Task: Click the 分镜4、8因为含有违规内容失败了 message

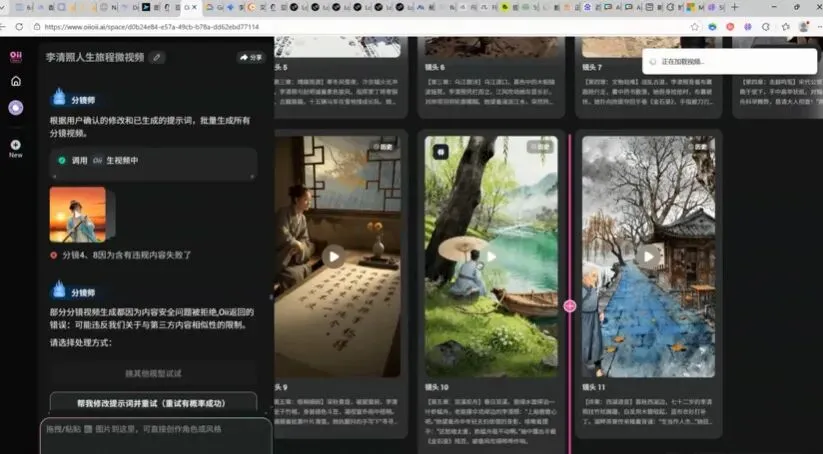Action: coord(126,255)
